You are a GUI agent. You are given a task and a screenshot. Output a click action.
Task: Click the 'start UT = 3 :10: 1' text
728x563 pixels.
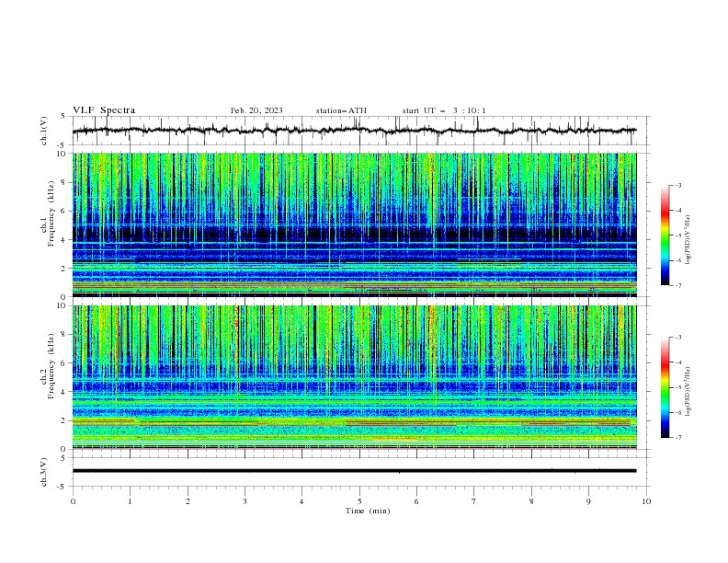pyautogui.click(x=444, y=110)
